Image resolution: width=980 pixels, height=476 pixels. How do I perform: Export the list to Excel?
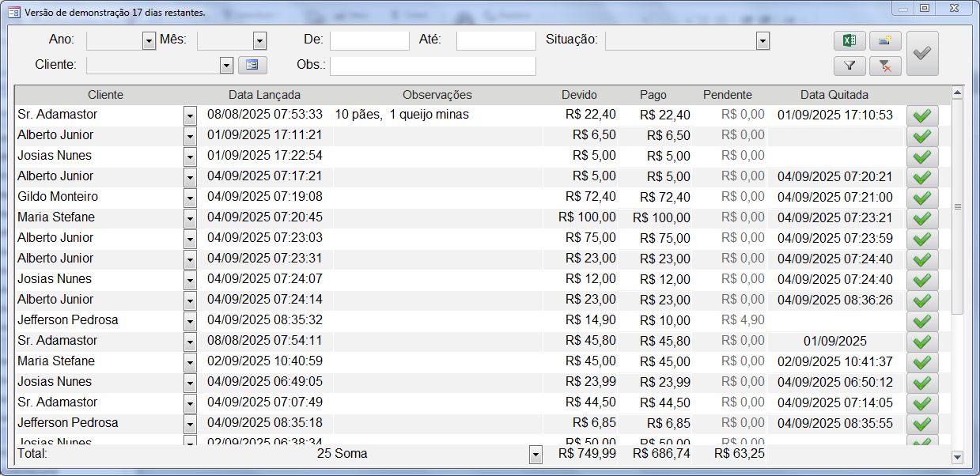[x=849, y=41]
